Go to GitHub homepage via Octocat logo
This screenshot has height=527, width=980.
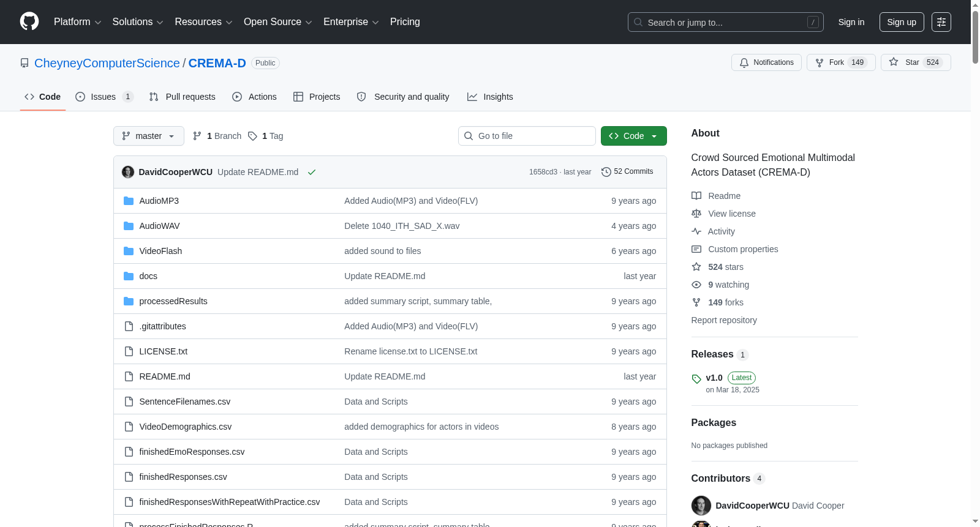29,22
